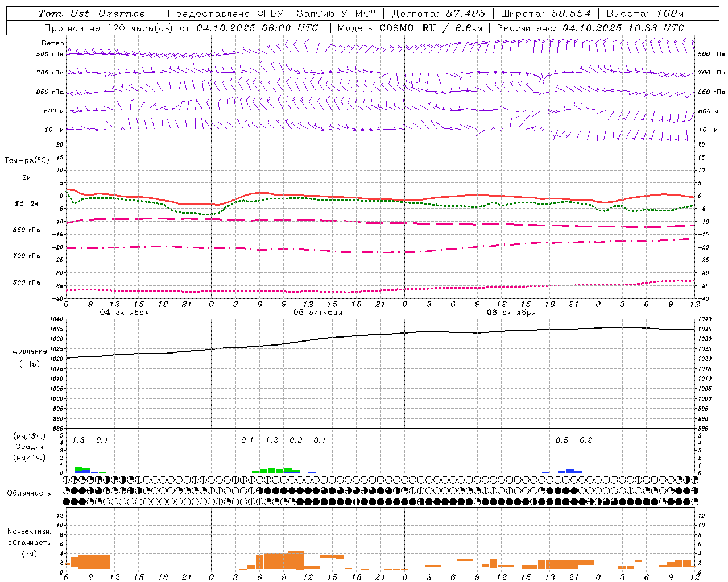
Task: Click the station name Tom_Ust-Ozernoe
Action: pos(92,14)
